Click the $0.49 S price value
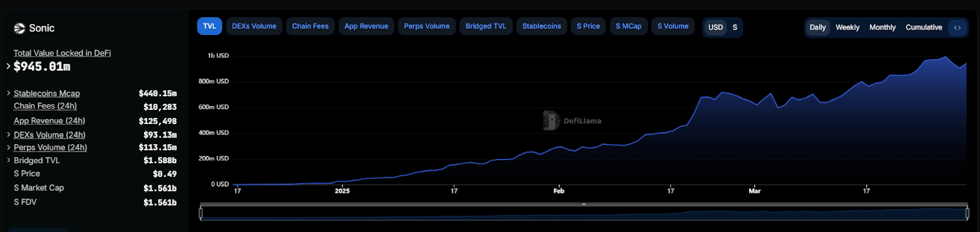 [x=165, y=174]
